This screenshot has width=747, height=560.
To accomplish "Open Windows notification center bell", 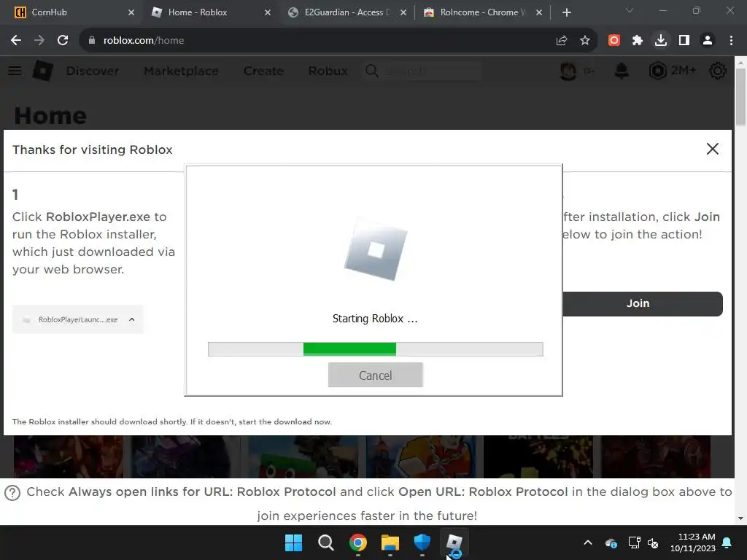I will click(x=727, y=542).
